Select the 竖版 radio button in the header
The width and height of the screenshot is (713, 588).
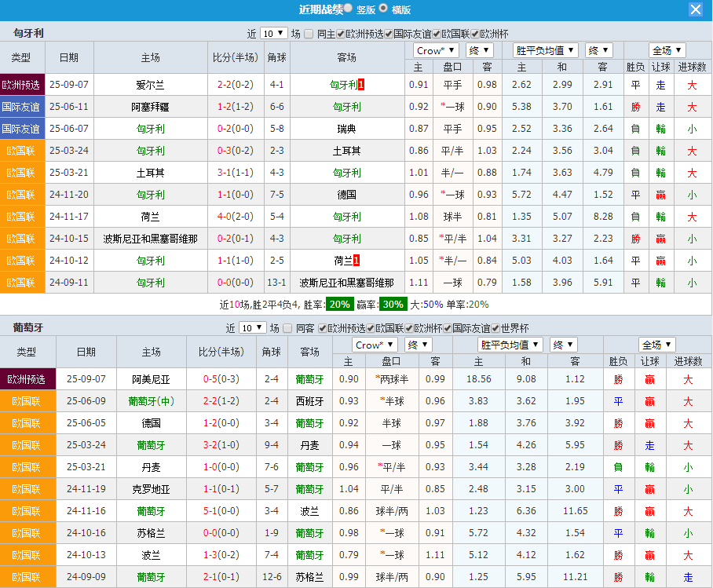(346, 9)
